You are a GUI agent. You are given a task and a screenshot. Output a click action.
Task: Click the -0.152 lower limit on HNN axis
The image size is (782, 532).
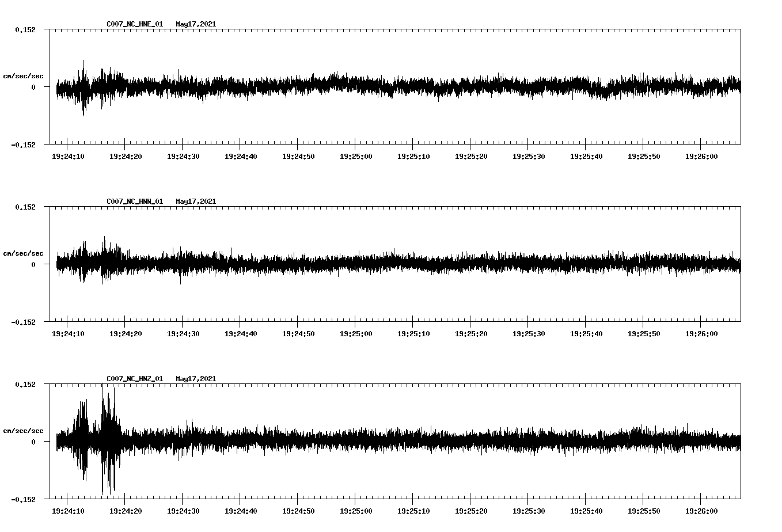[23, 322]
